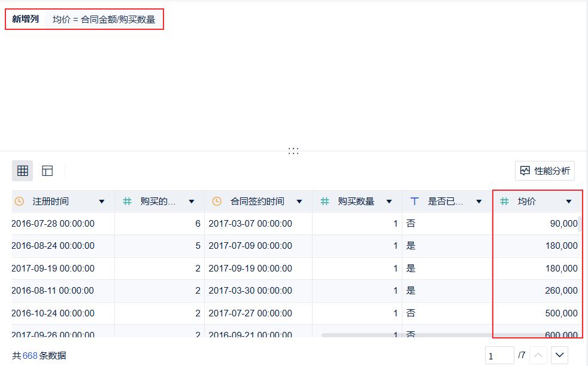
Task: Open the 购买的... column dropdown arrow
Action: 192,202
